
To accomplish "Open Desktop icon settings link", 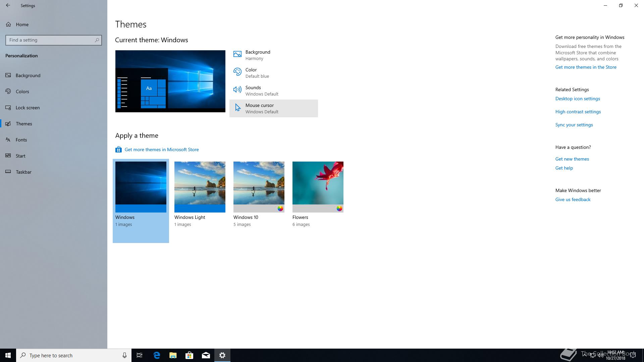I will (x=578, y=99).
